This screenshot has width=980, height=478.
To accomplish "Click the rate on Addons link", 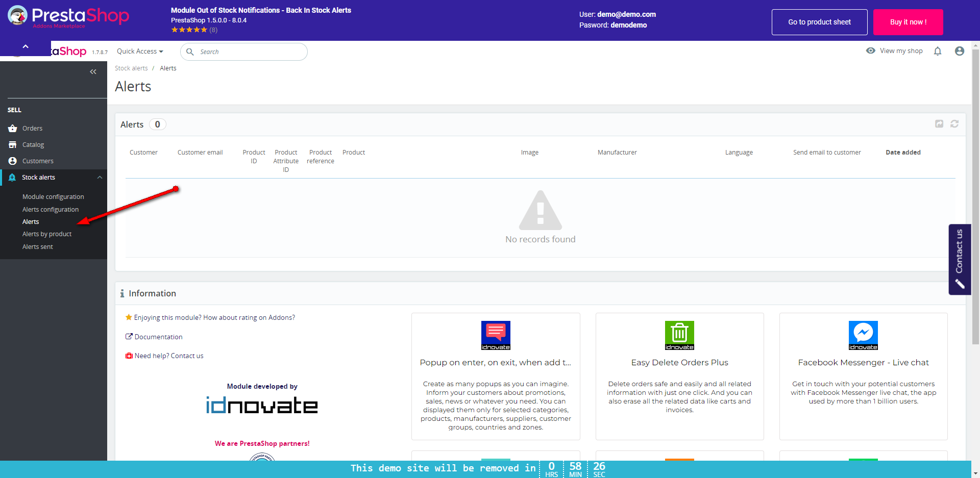I will (x=214, y=318).
